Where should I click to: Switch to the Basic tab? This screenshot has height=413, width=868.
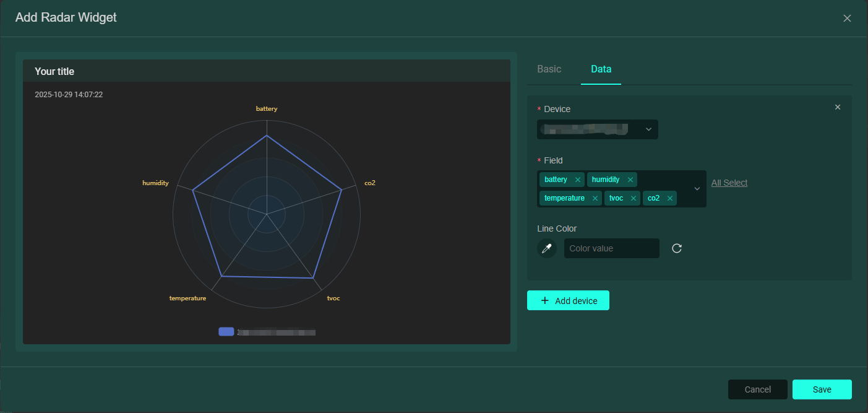(549, 69)
